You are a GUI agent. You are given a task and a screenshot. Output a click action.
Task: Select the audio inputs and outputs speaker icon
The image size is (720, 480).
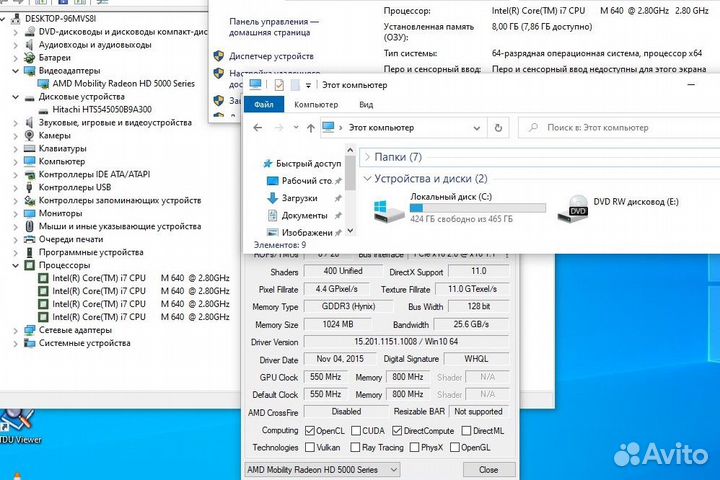point(30,45)
